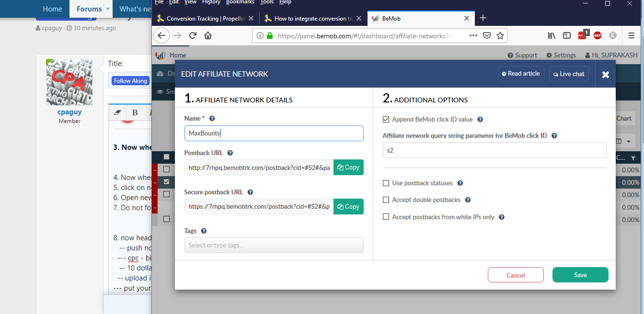Open Firefox Tools menu
The image size is (644, 314).
(267, 2)
